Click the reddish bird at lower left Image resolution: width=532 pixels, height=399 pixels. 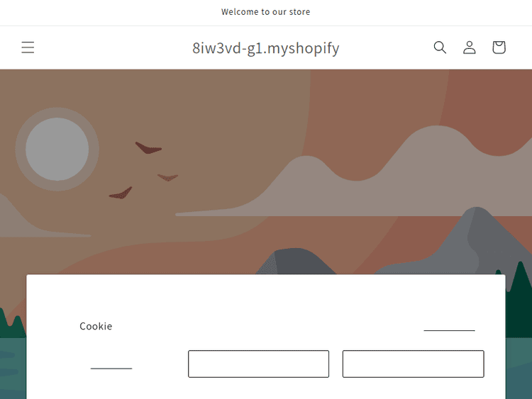click(x=121, y=193)
